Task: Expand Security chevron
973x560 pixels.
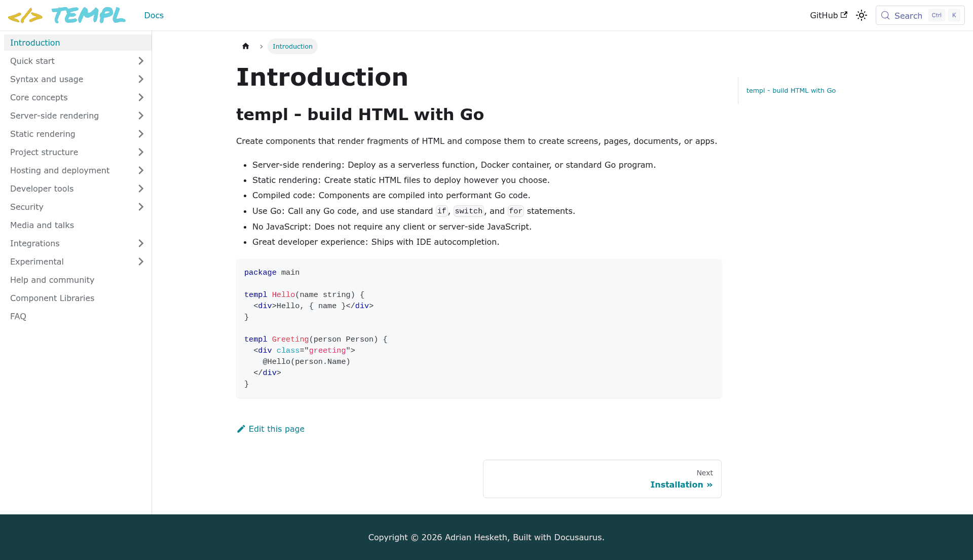Action: click(x=141, y=207)
